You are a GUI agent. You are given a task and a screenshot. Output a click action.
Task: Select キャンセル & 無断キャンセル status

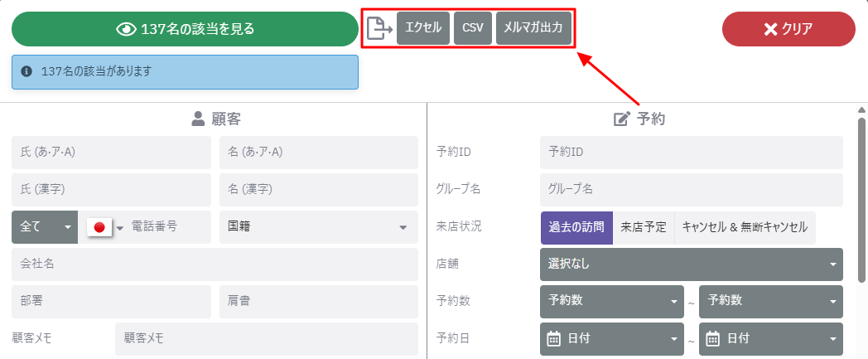pyautogui.click(x=745, y=227)
